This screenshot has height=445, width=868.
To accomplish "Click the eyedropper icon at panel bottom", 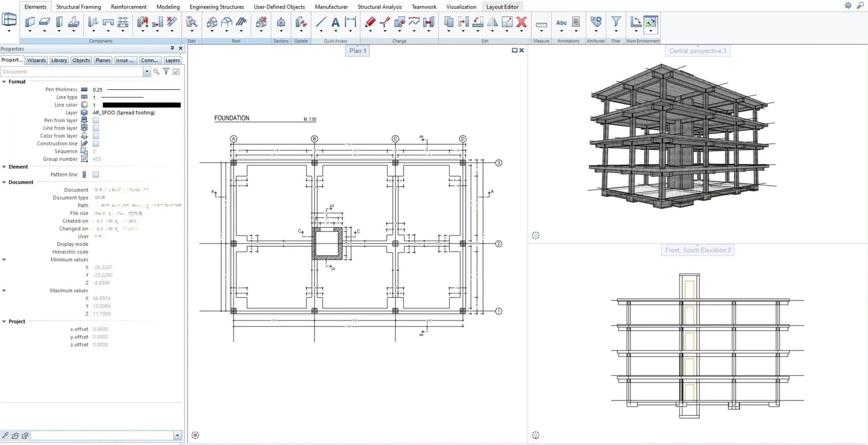I will point(5,435).
